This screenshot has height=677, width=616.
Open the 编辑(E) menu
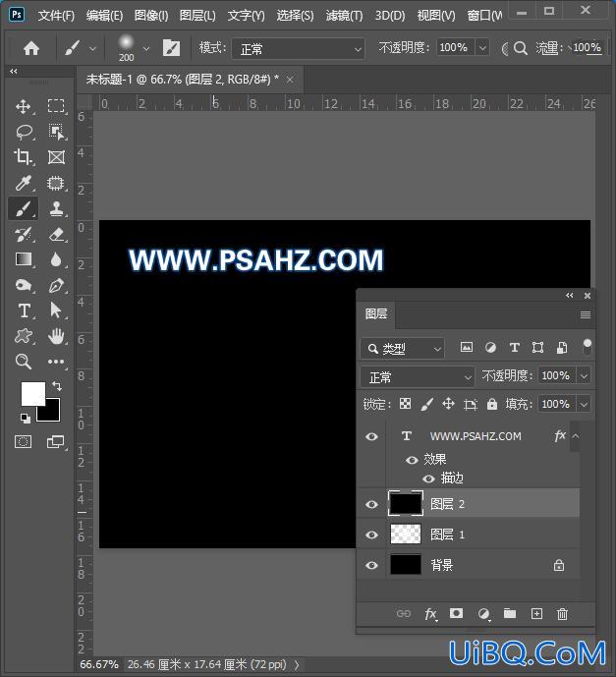coord(104,16)
